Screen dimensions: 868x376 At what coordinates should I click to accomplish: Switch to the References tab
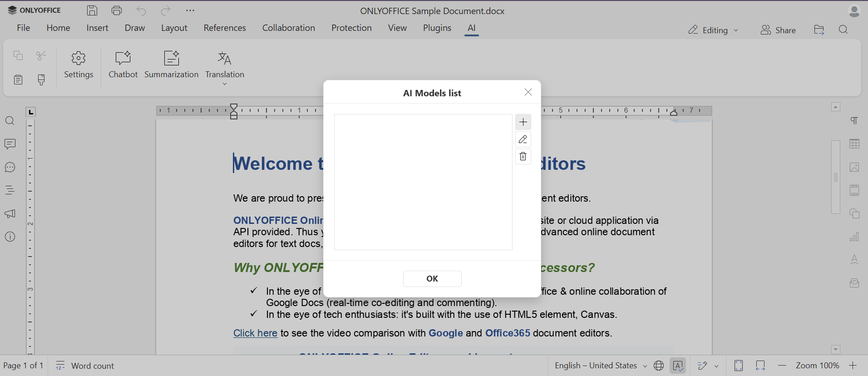coord(225,28)
